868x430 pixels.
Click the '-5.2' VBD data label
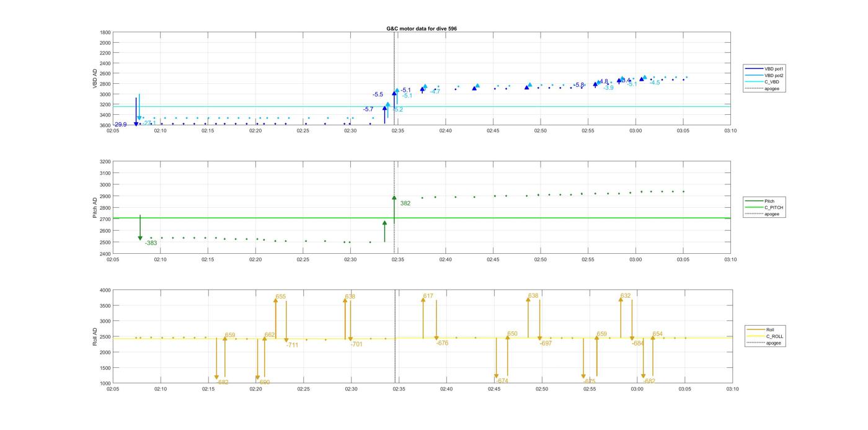coord(397,110)
